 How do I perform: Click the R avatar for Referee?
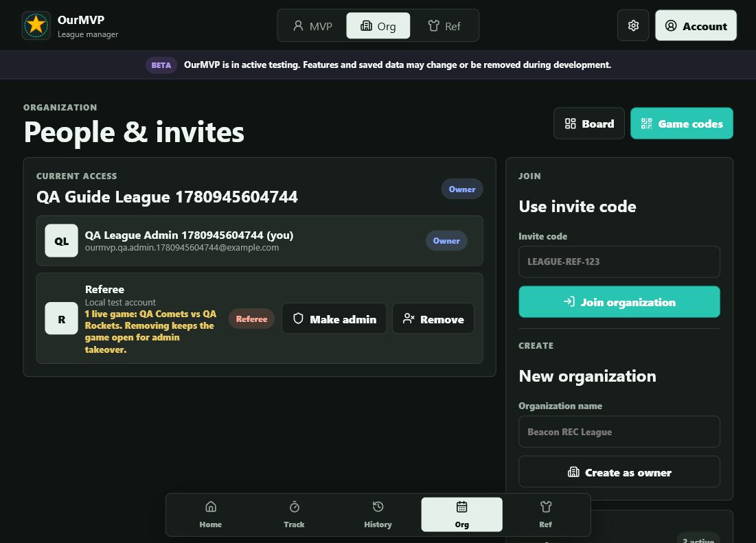[x=61, y=319]
